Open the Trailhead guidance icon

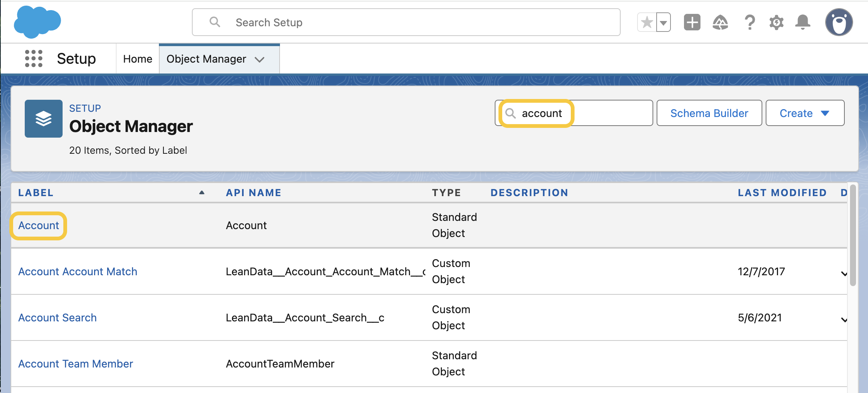click(720, 22)
